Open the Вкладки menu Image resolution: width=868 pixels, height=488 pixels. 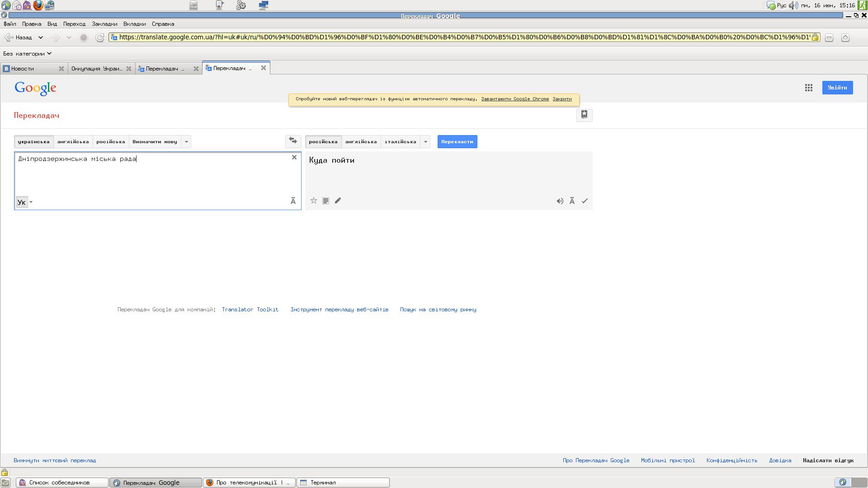(134, 24)
